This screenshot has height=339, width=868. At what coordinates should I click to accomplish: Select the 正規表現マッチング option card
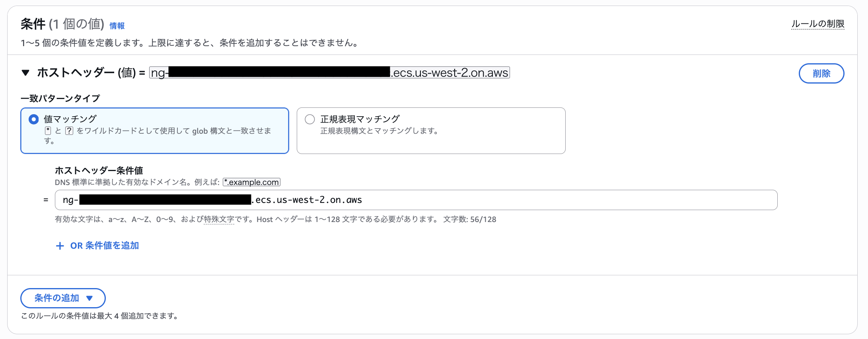coord(431,131)
